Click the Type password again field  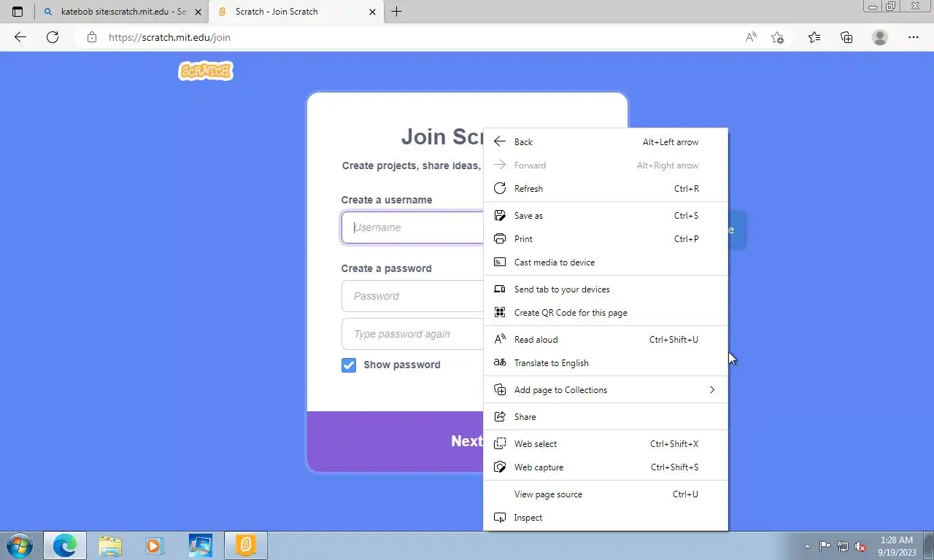pyautogui.click(x=413, y=334)
